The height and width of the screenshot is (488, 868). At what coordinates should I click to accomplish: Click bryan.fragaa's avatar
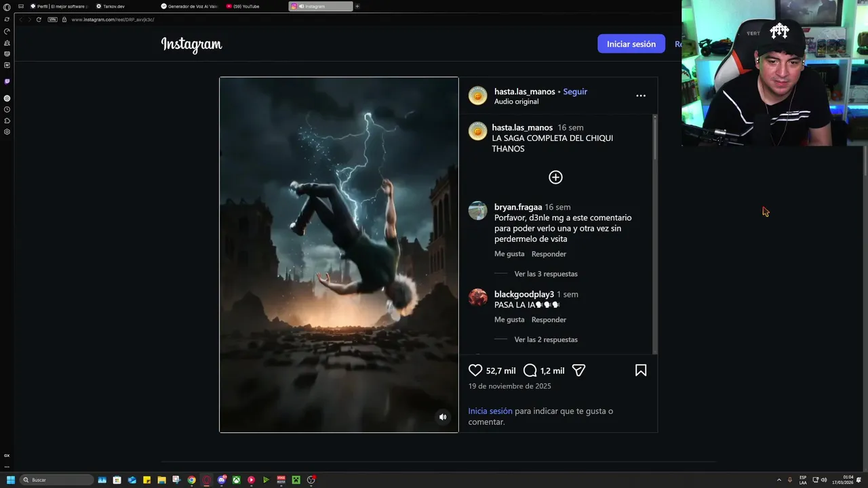(477, 211)
